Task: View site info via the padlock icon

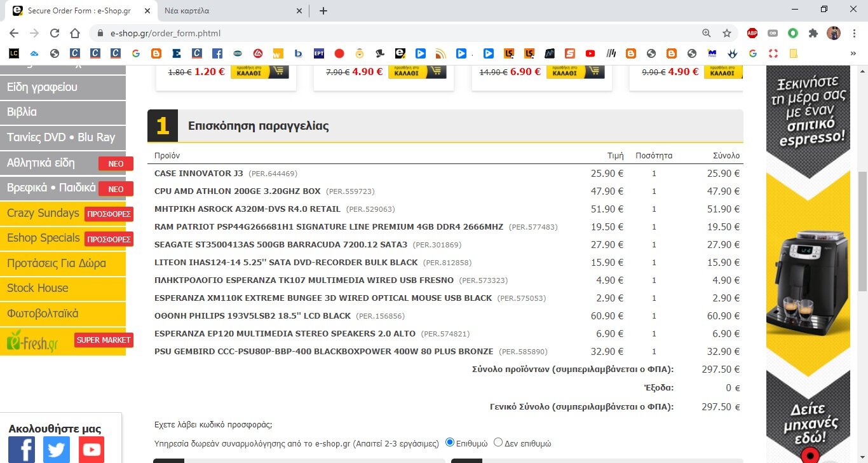Action: coord(100,33)
